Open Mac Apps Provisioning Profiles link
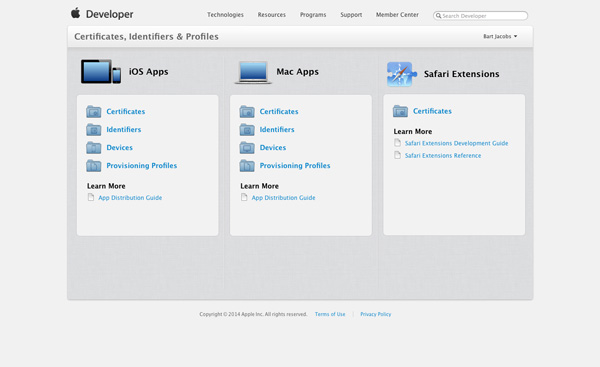 295,165
